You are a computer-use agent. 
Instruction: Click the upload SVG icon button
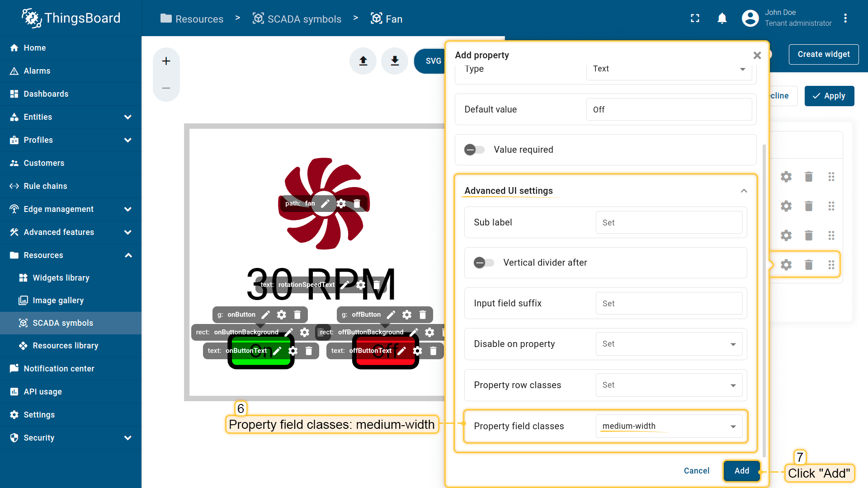coord(363,61)
